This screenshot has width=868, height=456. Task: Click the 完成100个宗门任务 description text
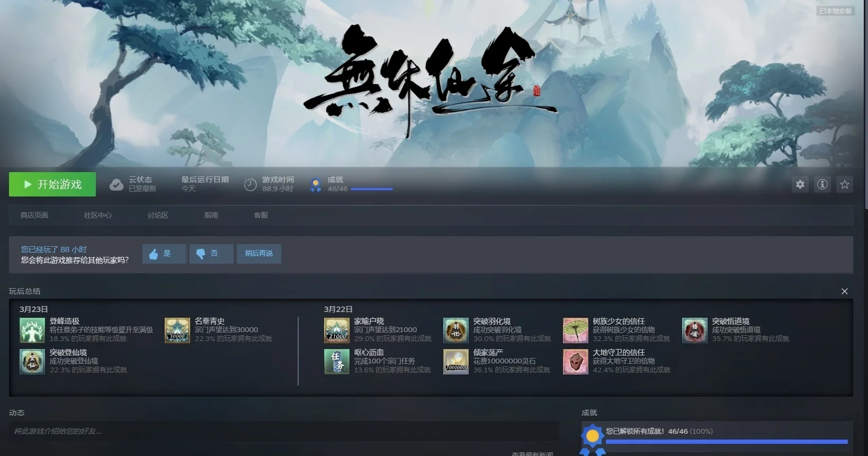[x=384, y=361]
